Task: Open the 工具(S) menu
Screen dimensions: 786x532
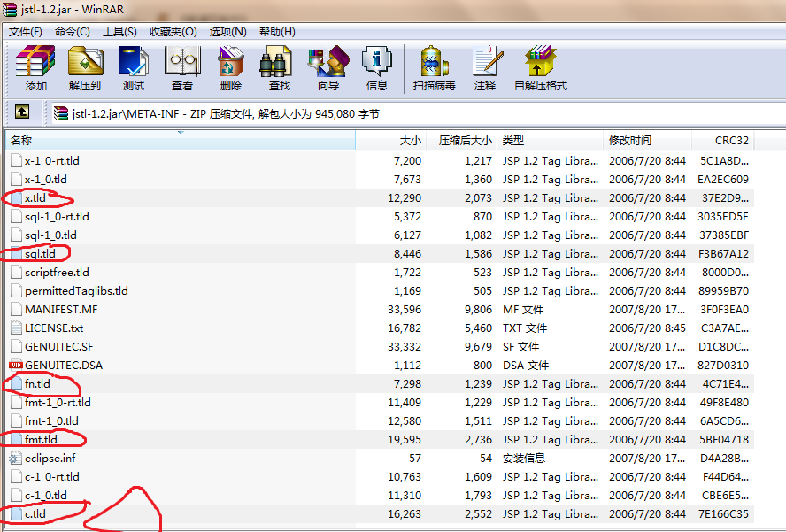Action: 119,32
